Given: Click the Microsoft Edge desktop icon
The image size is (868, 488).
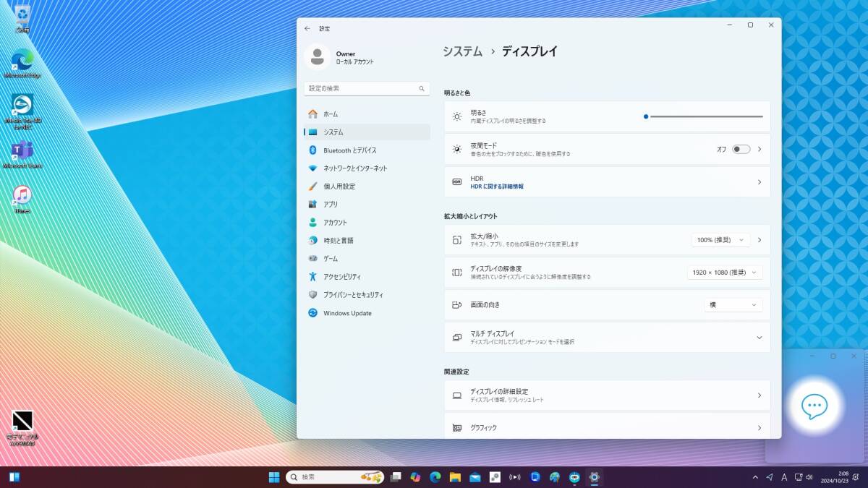Looking at the screenshot, I should click(x=22, y=61).
